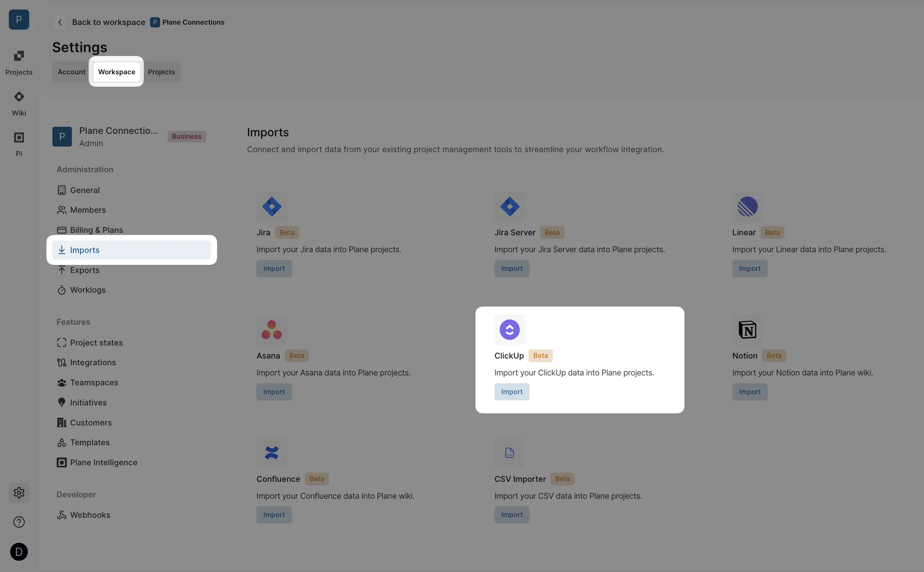
Task: Open Webhooks developer settings
Action: pyautogui.click(x=131, y=515)
